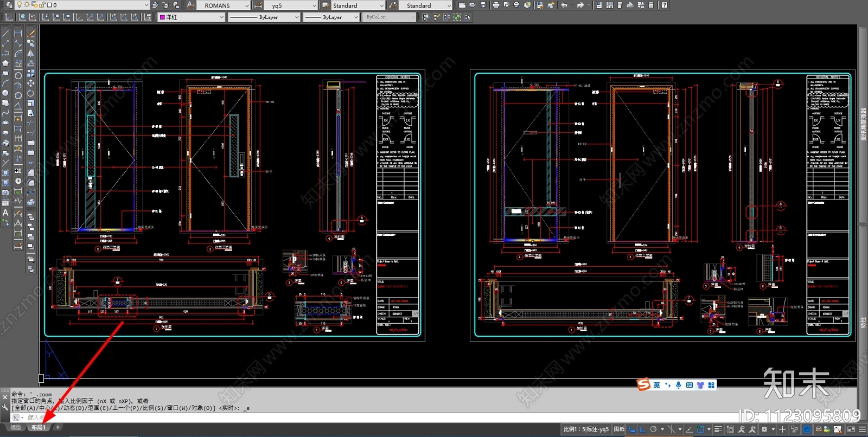Click the Save icon in top toolbar
The height and width of the screenshot is (437, 868).
tap(483, 5)
